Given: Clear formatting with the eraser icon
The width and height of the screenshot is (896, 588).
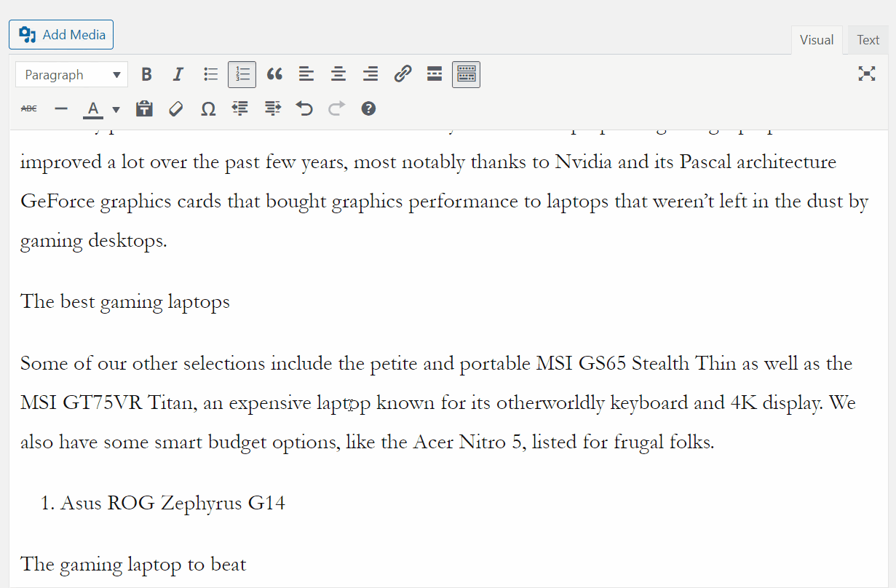Looking at the screenshot, I should (176, 108).
